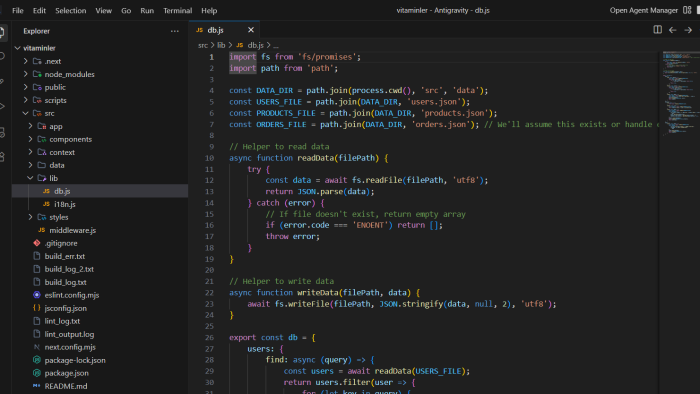This screenshot has height=394, width=700.
Task: Select the db.js editor tab
Action: [225, 30]
